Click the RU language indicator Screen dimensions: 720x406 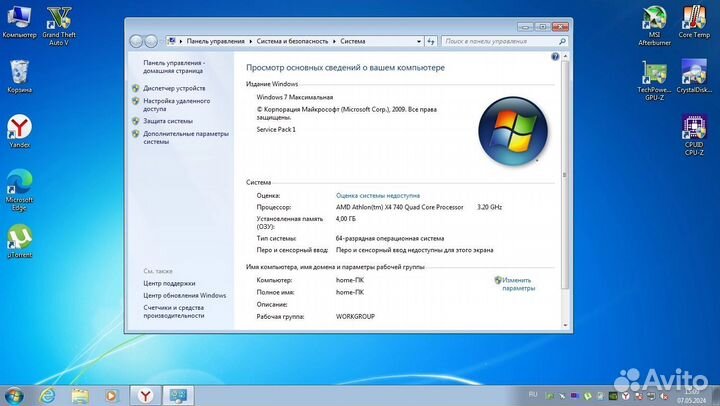point(533,395)
